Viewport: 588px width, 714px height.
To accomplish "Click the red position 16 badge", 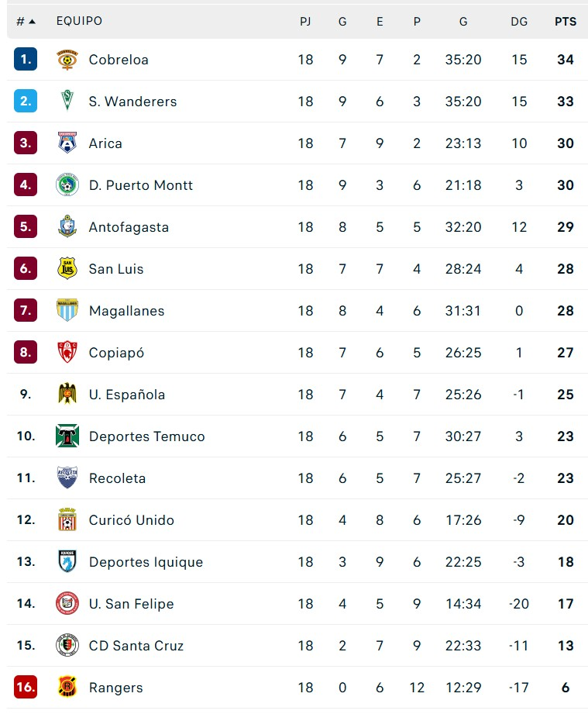I will point(26,687).
